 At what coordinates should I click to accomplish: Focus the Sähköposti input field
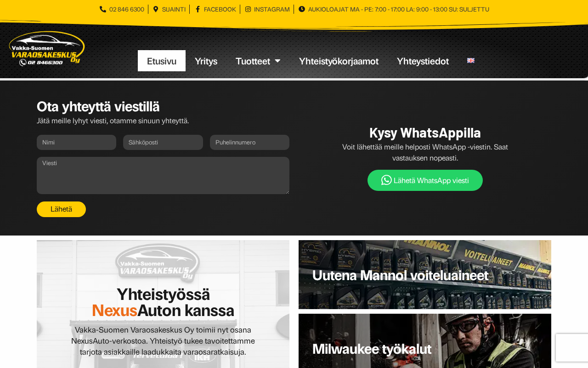[163, 143]
